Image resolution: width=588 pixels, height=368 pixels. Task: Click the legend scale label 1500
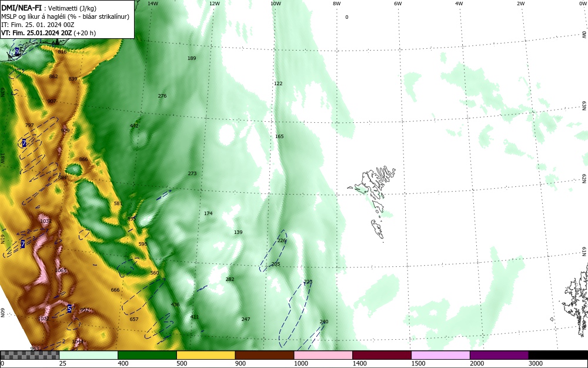418,363
